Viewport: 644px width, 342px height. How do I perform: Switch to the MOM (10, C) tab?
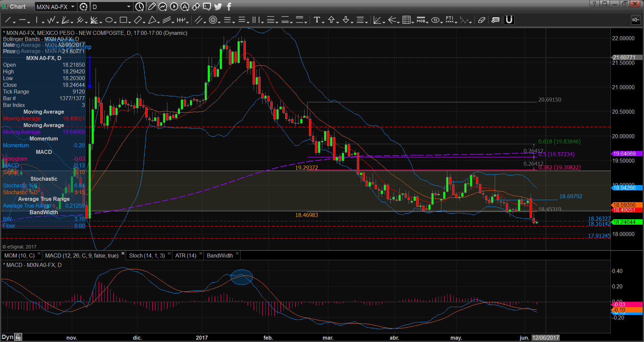click(x=19, y=255)
